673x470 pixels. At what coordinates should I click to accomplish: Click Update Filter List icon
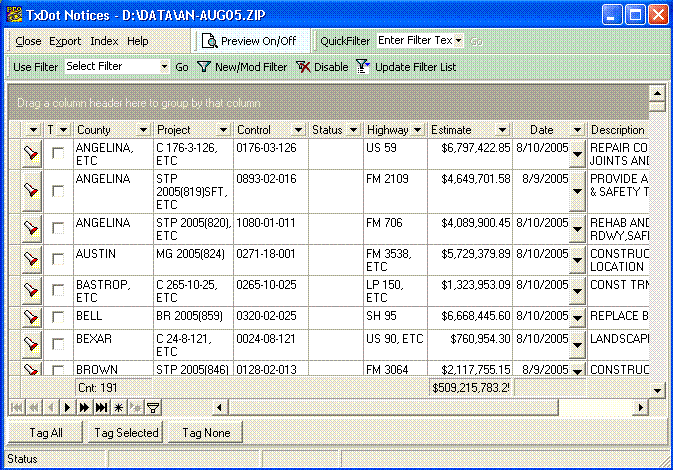[362, 67]
